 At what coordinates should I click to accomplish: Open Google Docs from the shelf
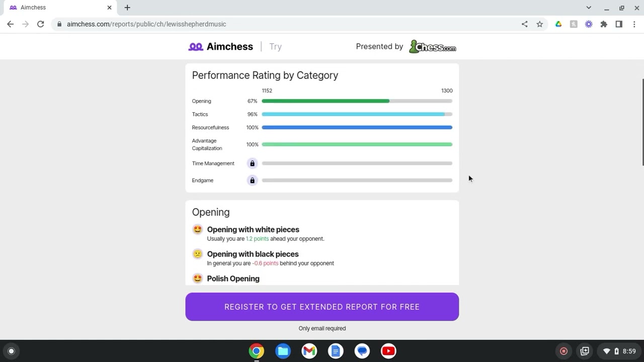[x=336, y=351]
